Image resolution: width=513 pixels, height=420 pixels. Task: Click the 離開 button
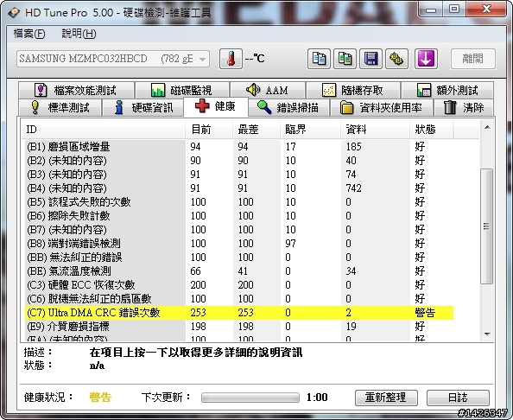point(472,59)
